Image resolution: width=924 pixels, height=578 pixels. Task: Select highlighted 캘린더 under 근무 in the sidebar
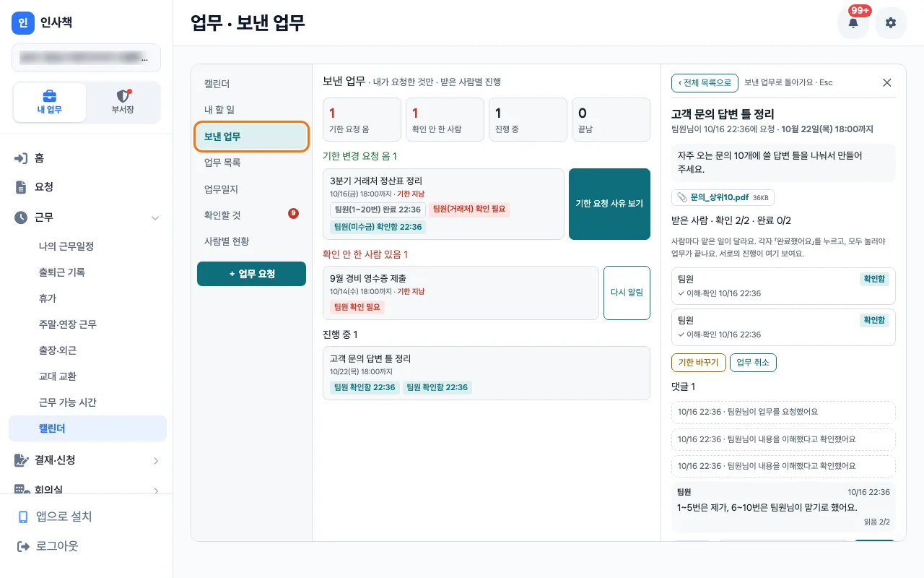point(87,428)
